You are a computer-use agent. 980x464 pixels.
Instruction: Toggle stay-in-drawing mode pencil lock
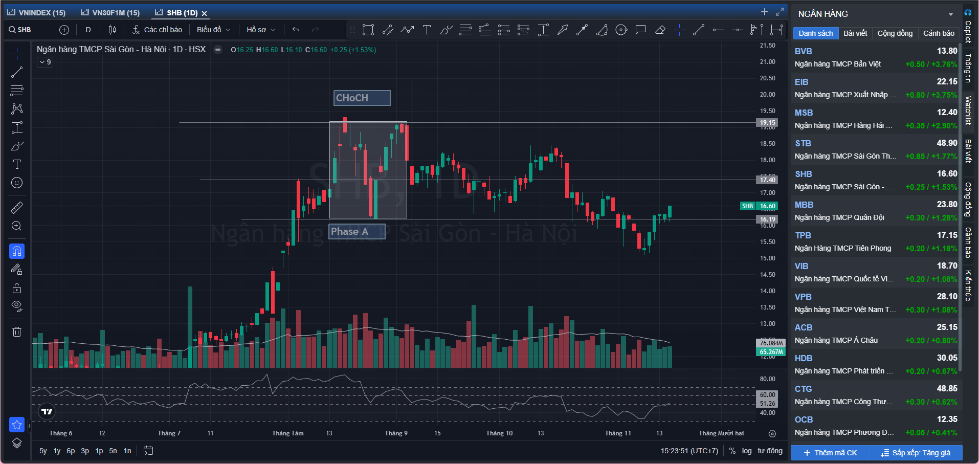tap(17, 270)
